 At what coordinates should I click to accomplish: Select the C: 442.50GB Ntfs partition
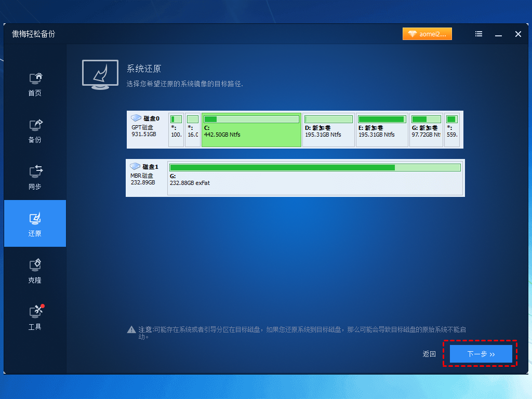(251, 130)
